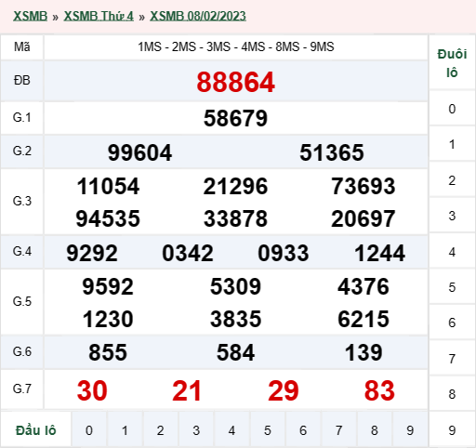Click the G.6 result 855
Image resolution: width=476 pixels, height=448 pixels.
[x=108, y=352]
